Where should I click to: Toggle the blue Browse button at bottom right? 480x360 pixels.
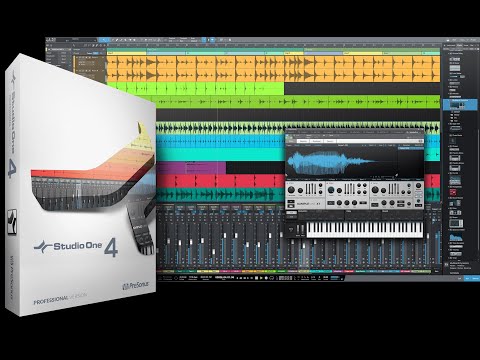[x=476, y=278]
